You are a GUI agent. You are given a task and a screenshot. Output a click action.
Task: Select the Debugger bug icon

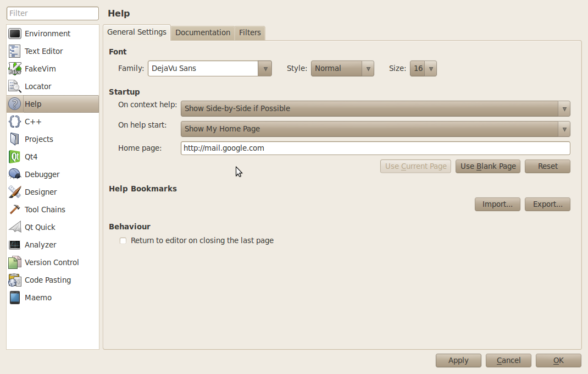(x=15, y=174)
